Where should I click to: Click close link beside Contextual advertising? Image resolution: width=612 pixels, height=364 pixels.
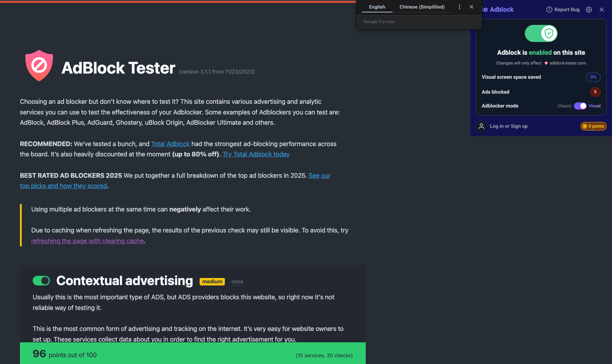[237, 282]
